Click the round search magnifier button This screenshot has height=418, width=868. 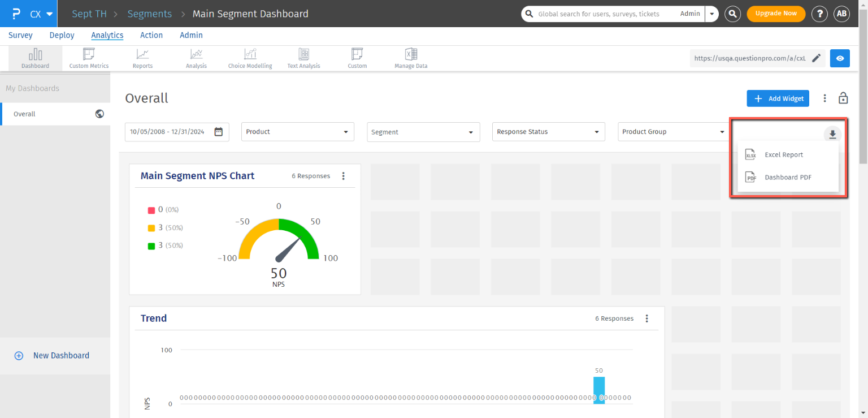(732, 14)
